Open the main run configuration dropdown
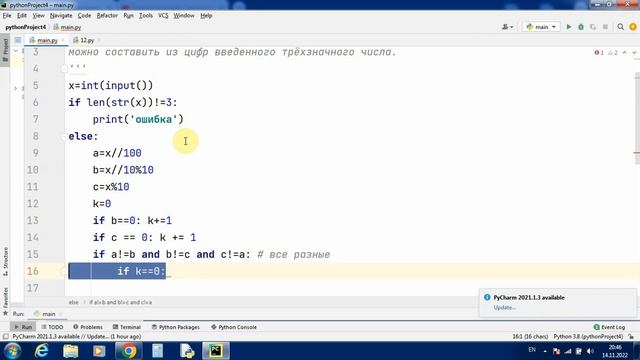 pos(541,27)
